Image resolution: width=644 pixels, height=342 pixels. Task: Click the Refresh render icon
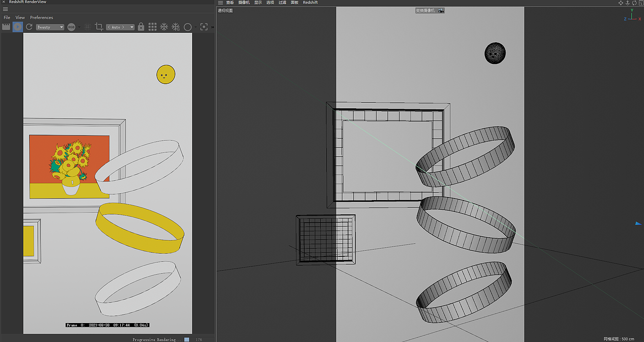[x=29, y=27]
